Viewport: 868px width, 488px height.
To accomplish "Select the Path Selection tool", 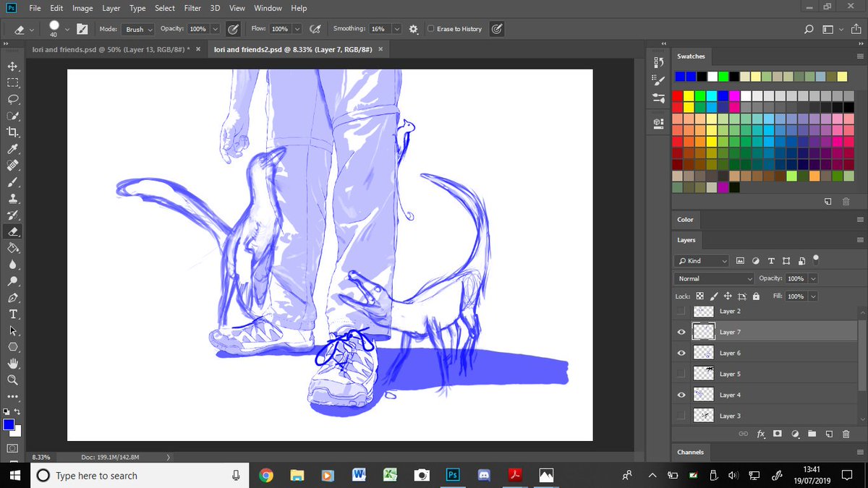I will (13, 331).
